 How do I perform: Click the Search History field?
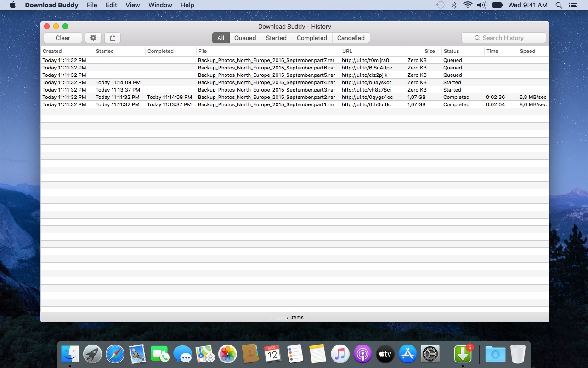click(x=503, y=38)
